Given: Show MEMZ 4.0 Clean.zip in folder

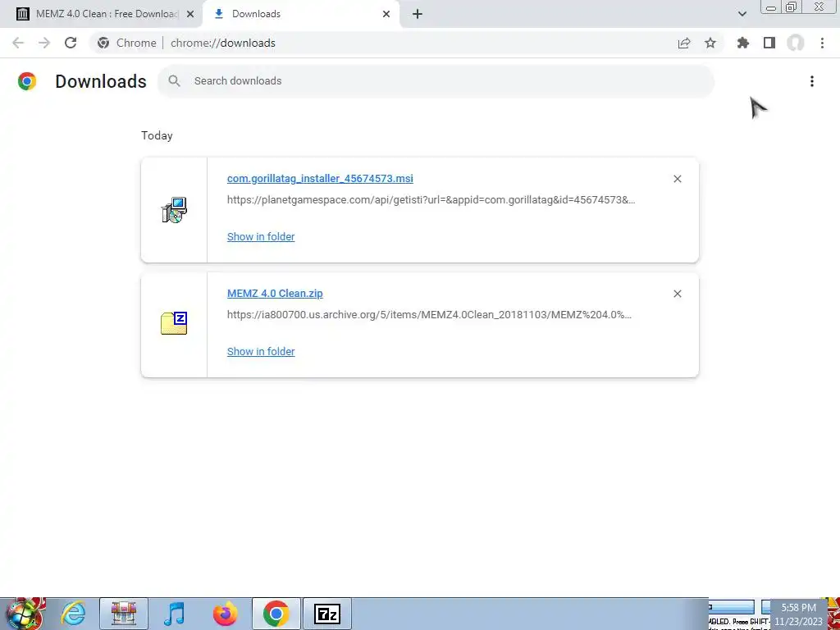Looking at the screenshot, I should (261, 351).
